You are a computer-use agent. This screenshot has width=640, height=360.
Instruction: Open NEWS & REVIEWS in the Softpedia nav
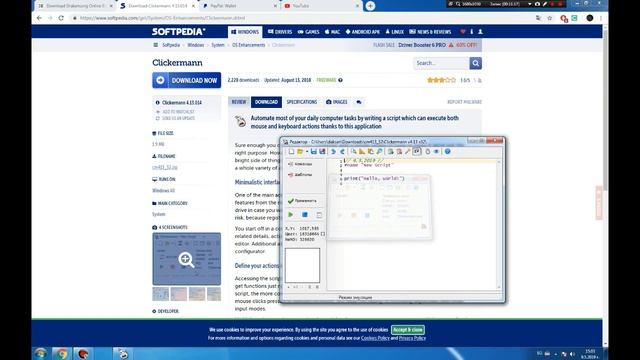coord(430,32)
